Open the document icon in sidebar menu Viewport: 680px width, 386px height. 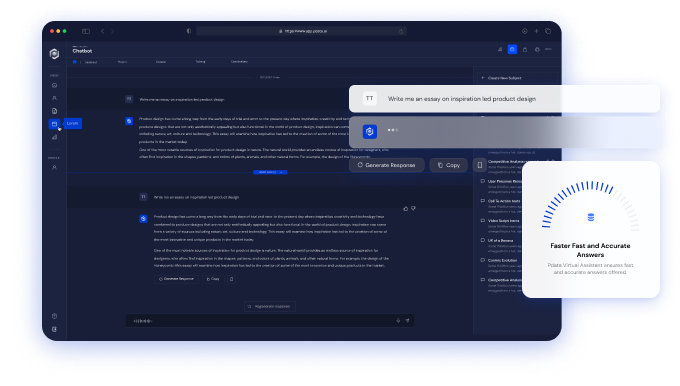coord(54,111)
